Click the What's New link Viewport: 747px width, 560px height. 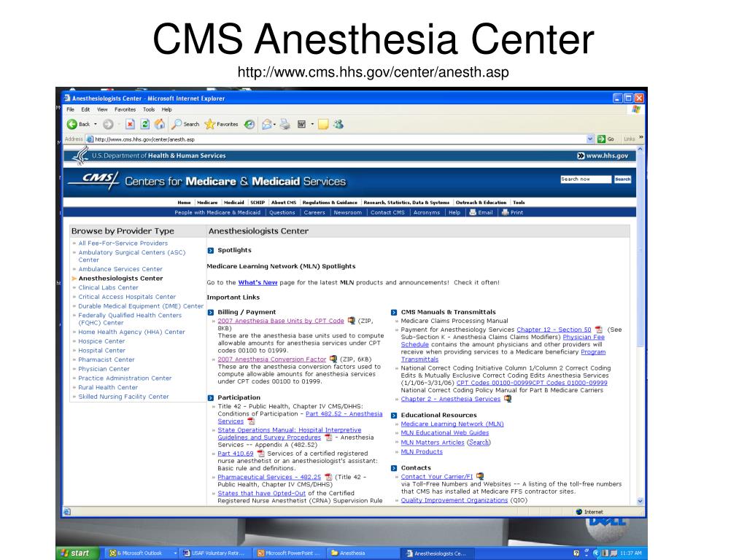[x=258, y=282]
